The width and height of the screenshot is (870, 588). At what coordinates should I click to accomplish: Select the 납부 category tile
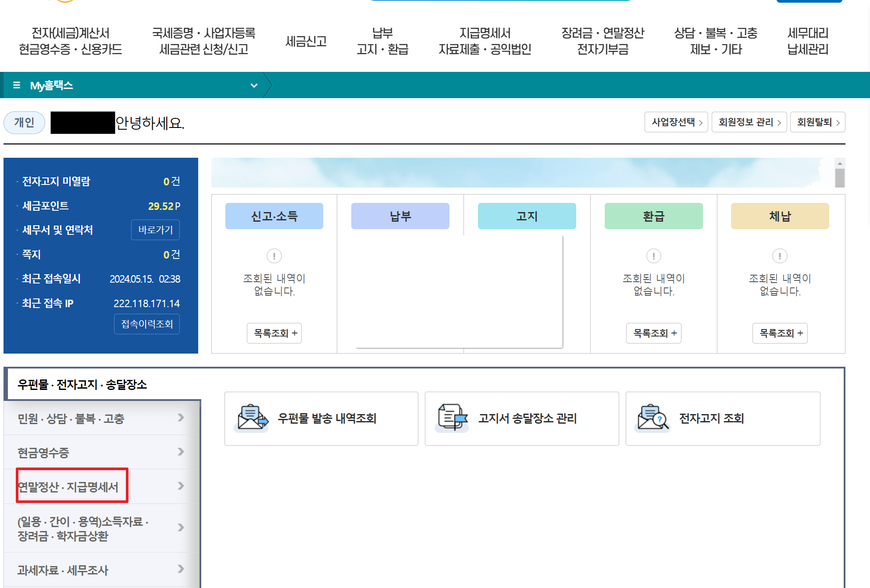click(x=399, y=216)
